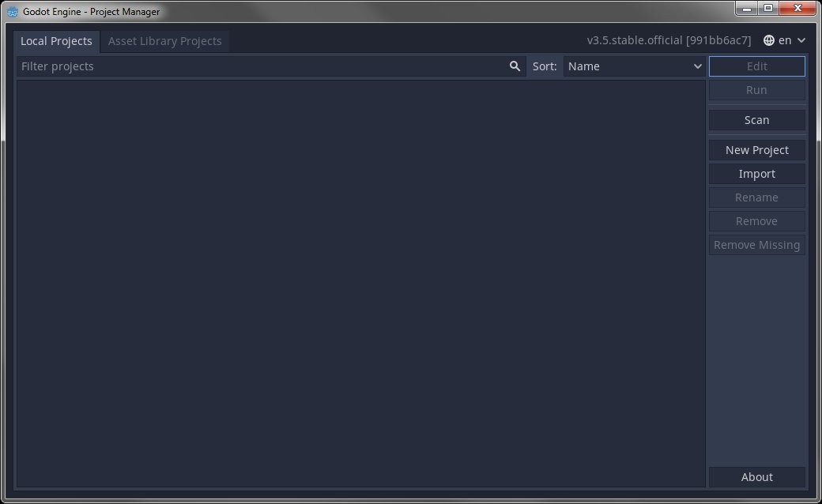This screenshot has width=822, height=504.
Task: Open the About dialog
Action: [x=756, y=477]
